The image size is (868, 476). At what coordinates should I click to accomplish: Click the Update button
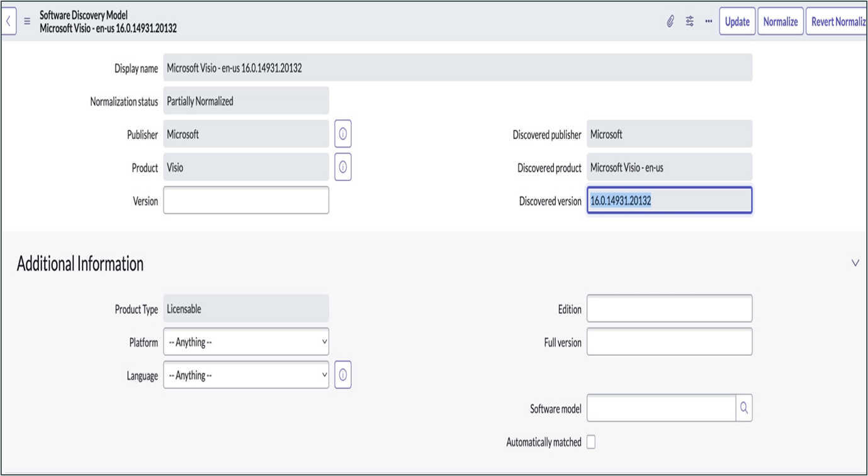(736, 21)
